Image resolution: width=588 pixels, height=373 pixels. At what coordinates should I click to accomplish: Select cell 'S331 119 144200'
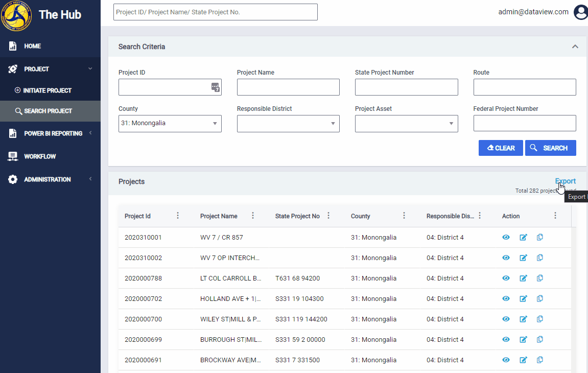pos(301,319)
